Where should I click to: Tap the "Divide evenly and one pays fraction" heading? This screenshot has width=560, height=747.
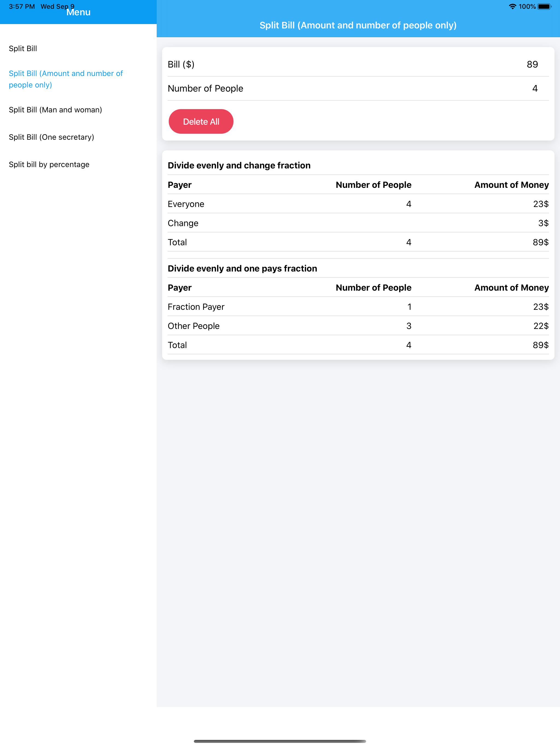point(242,269)
